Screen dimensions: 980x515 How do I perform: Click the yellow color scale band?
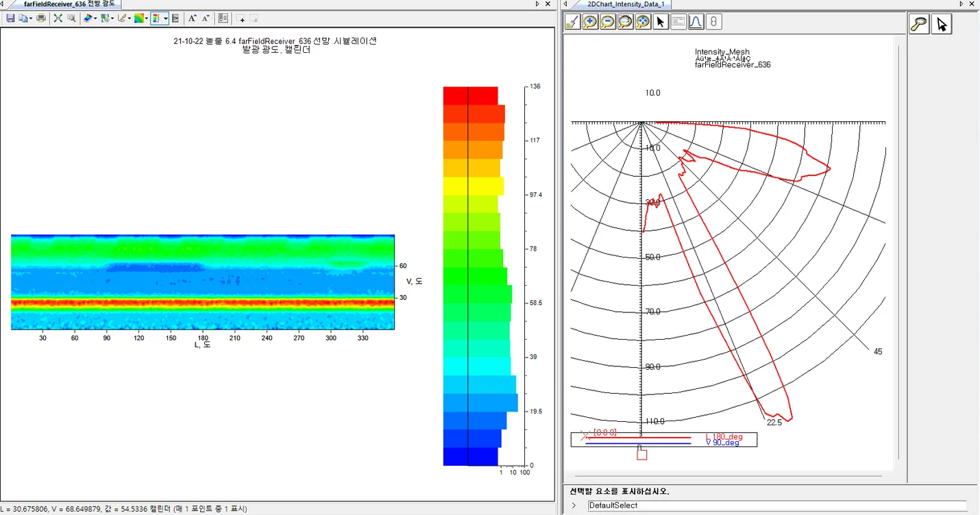tap(474, 186)
